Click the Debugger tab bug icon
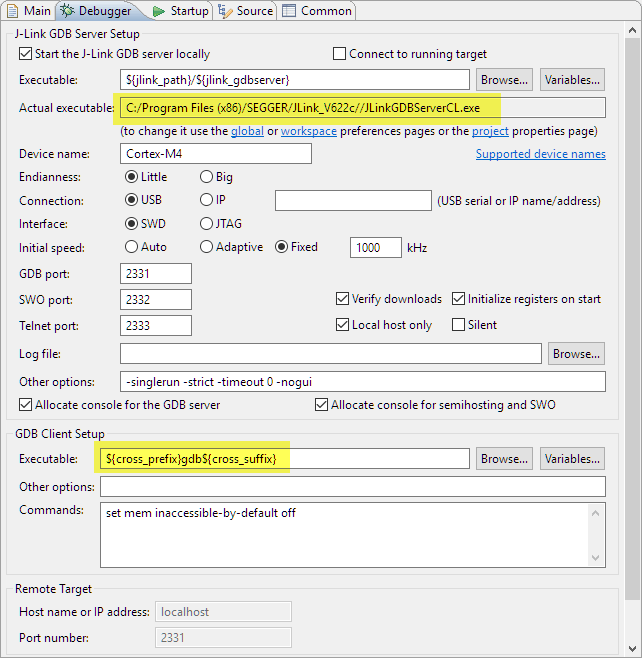This screenshot has height=658, width=642. coord(68,10)
